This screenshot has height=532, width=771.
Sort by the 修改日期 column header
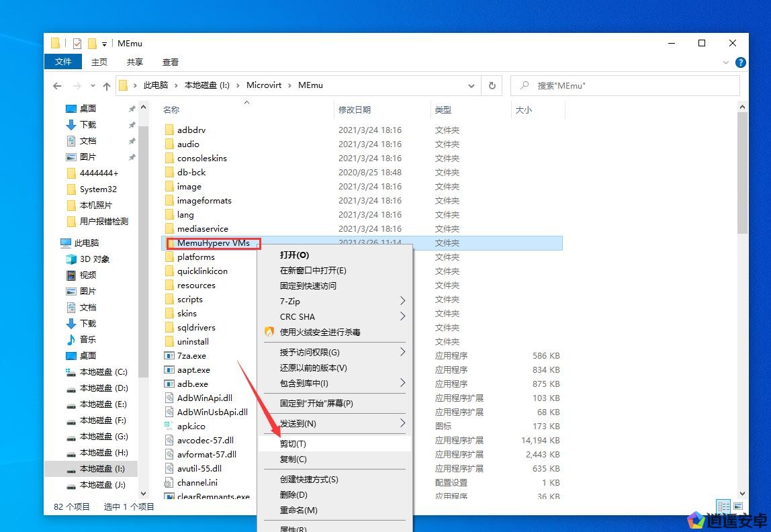(x=355, y=110)
